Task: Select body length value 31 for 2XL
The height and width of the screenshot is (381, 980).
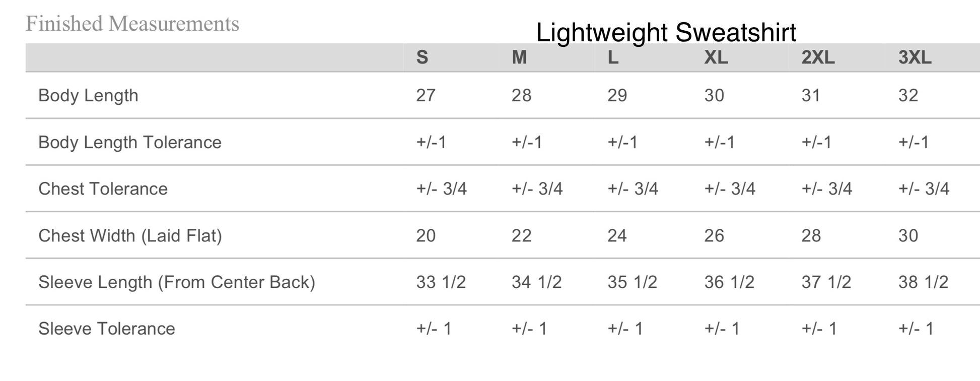Action: (811, 96)
